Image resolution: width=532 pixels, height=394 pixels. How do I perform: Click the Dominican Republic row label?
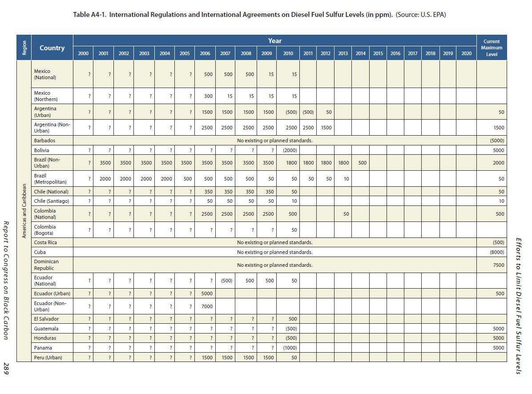(x=46, y=265)
